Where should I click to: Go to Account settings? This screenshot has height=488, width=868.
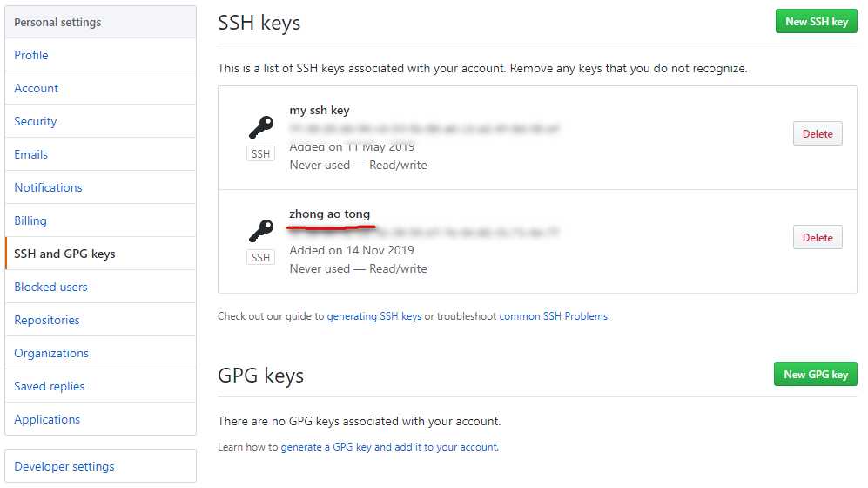coord(37,88)
